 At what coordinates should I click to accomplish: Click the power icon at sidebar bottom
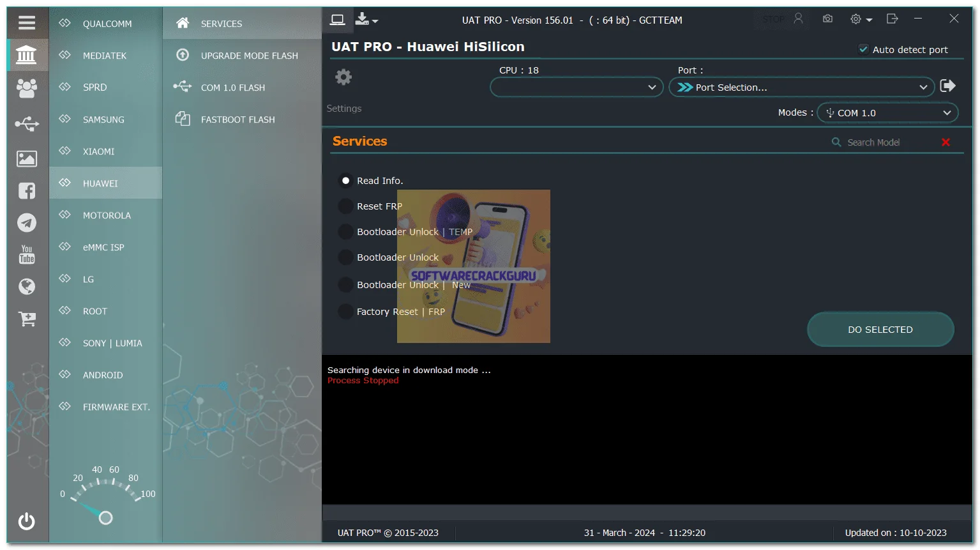(27, 521)
